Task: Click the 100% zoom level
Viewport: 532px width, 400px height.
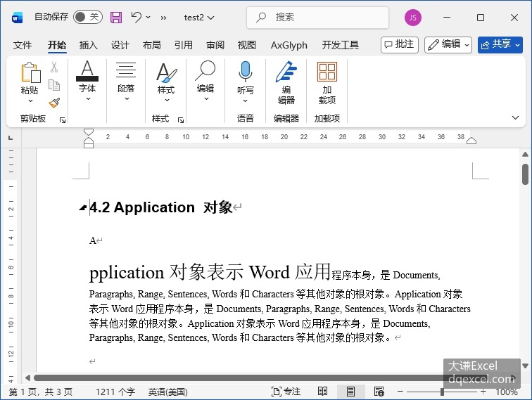Action: tap(506, 392)
